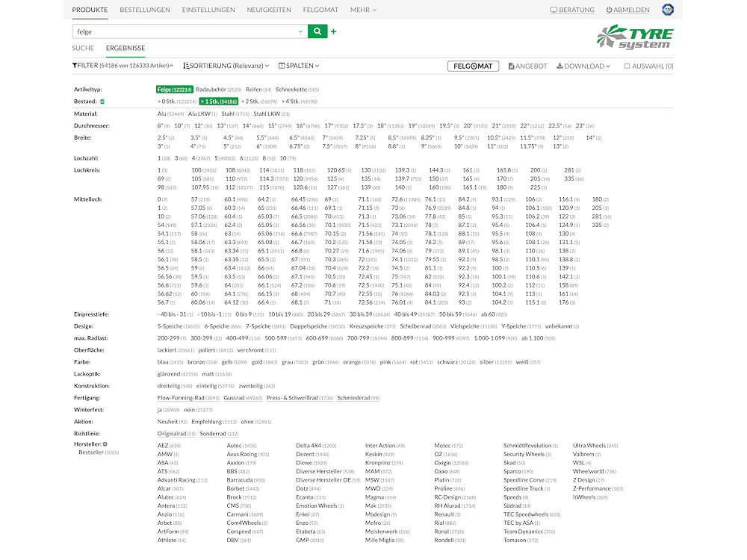Image resolution: width=747 pixels, height=560 pixels.
Task: Click the Angebot button
Action: pos(527,66)
